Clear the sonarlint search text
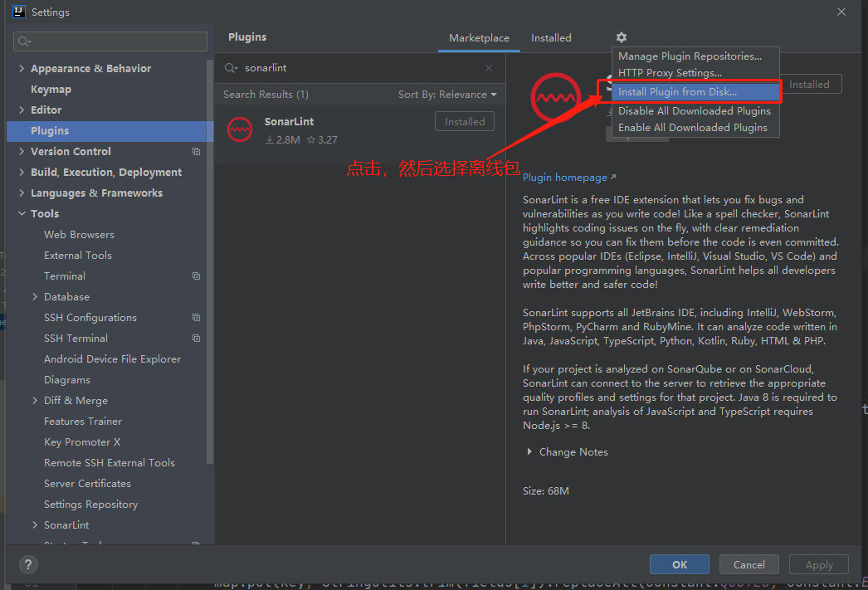Image resolution: width=868 pixels, height=590 pixels. tap(488, 68)
